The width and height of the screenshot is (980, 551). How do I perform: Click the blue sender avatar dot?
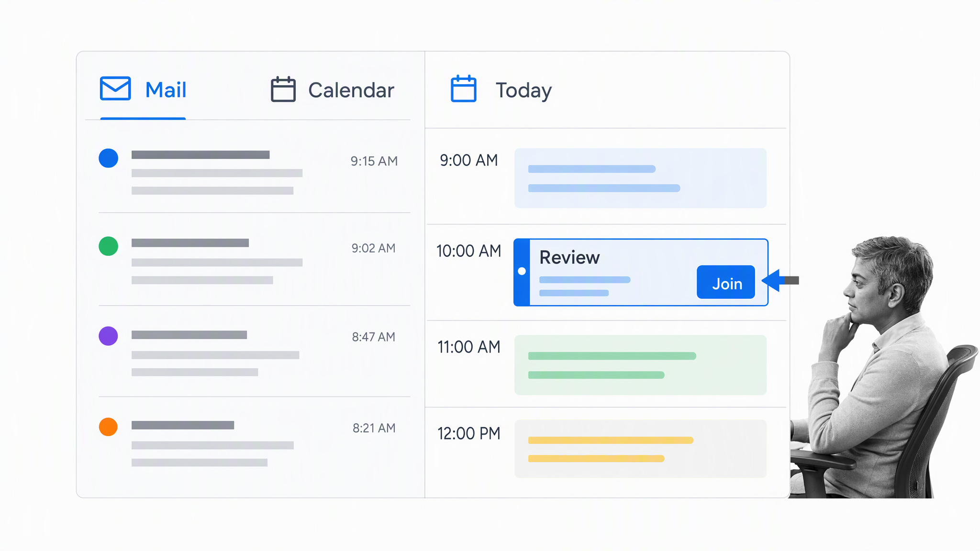pyautogui.click(x=109, y=158)
